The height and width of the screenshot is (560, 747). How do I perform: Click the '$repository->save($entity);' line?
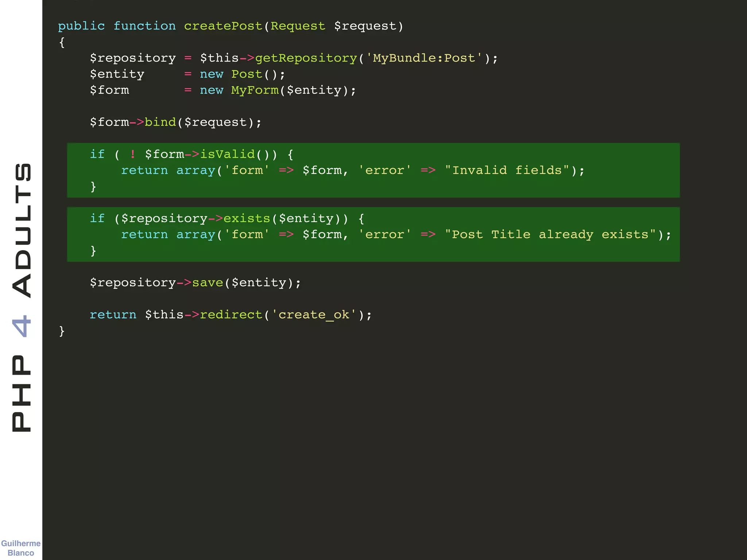coord(196,283)
